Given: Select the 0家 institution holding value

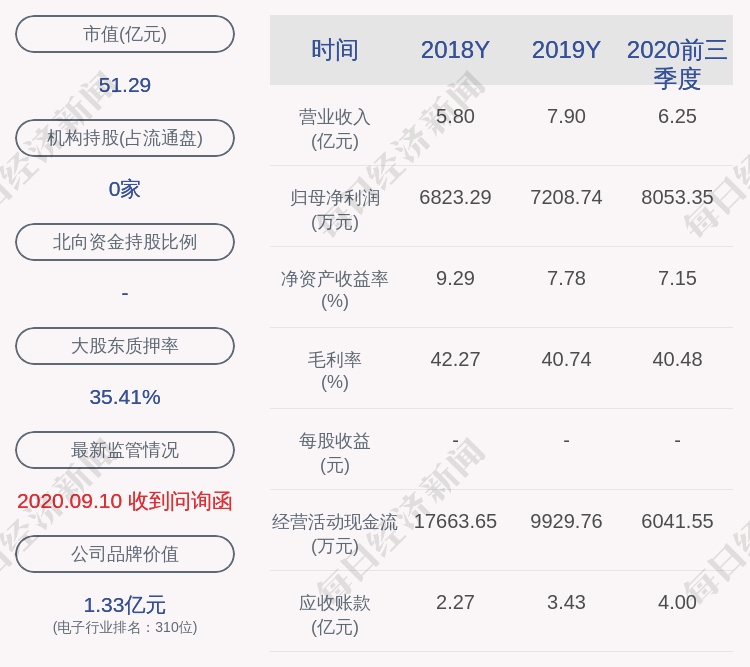Looking at the screenshot, I should click(x=125, y=189).
